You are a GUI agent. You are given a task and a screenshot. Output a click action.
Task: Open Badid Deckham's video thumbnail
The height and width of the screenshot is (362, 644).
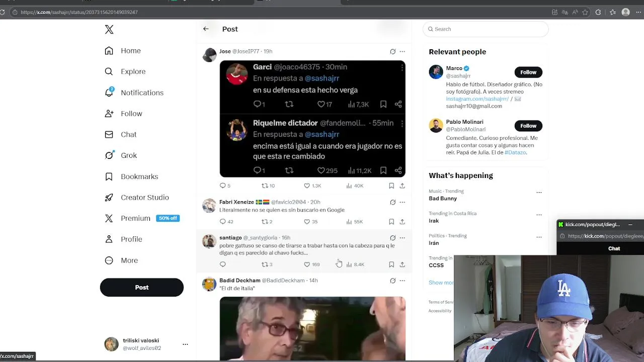(312, 328)
